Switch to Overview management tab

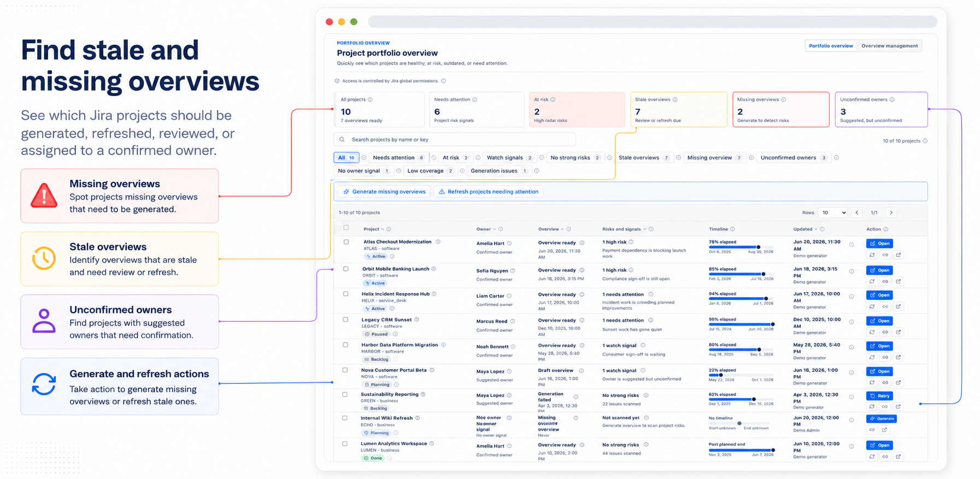click(890, 46)
